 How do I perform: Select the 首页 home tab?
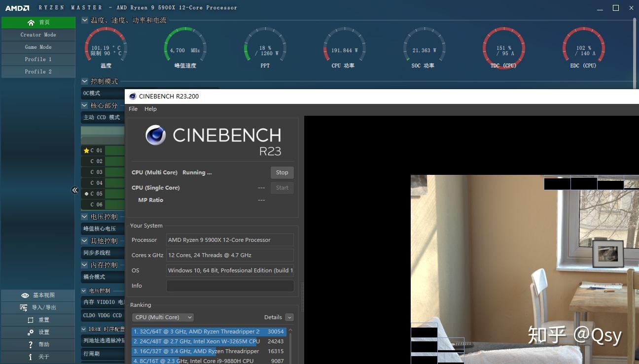coord(38,22)
